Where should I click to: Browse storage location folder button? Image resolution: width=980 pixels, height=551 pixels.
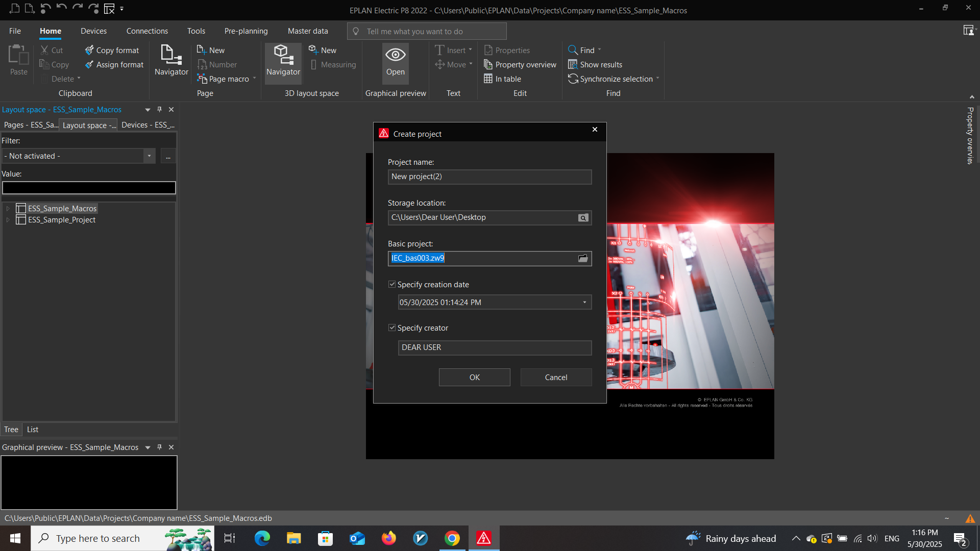tap(583, 218)
